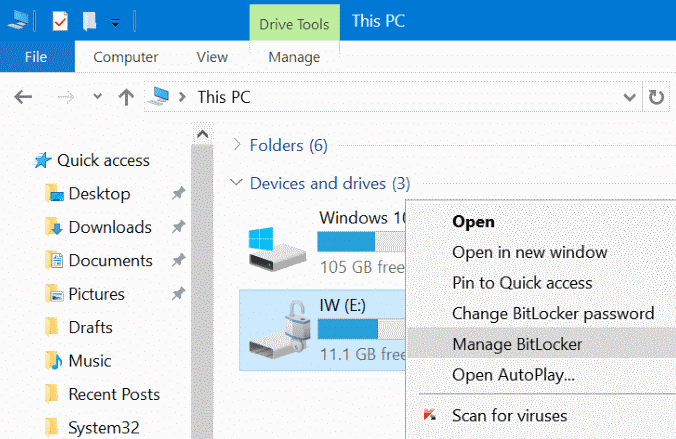This screenshot has height=439, width=676.
Task: Expand the Folders (6) group
Action: pos(237,144)
